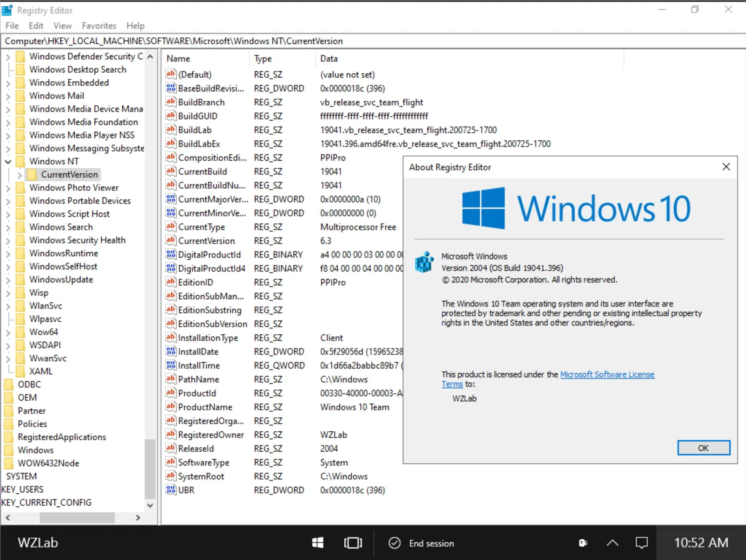The width and height of the screenshot is (746, 560).
Task: Open the View menu
Action: pos(62,26)
